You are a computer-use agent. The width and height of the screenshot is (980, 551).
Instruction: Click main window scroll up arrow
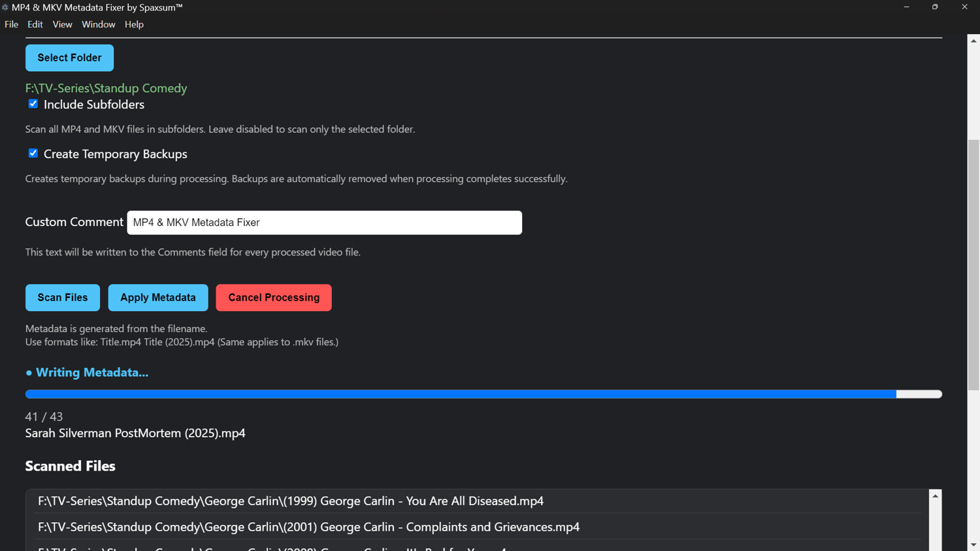[x=973, y=41]
